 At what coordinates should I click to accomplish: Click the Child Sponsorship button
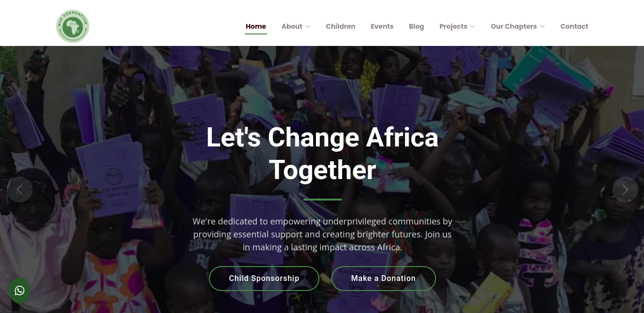[x=264, y=279]
